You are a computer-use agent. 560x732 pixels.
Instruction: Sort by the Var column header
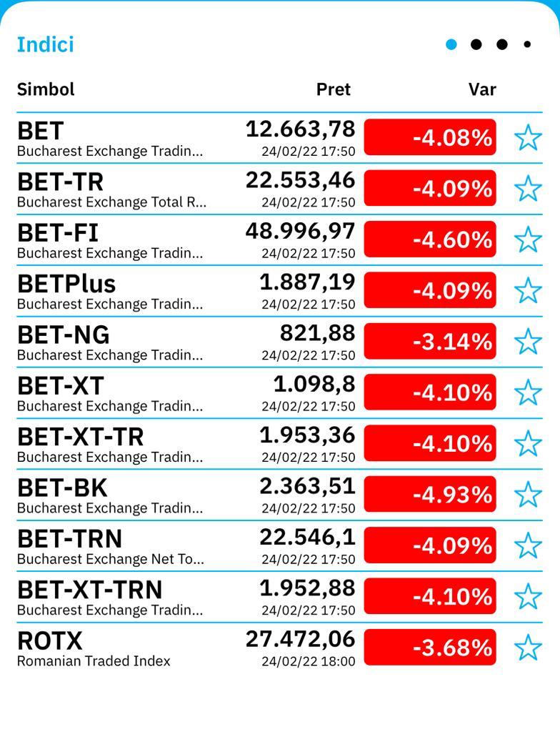tap(482, 89)
